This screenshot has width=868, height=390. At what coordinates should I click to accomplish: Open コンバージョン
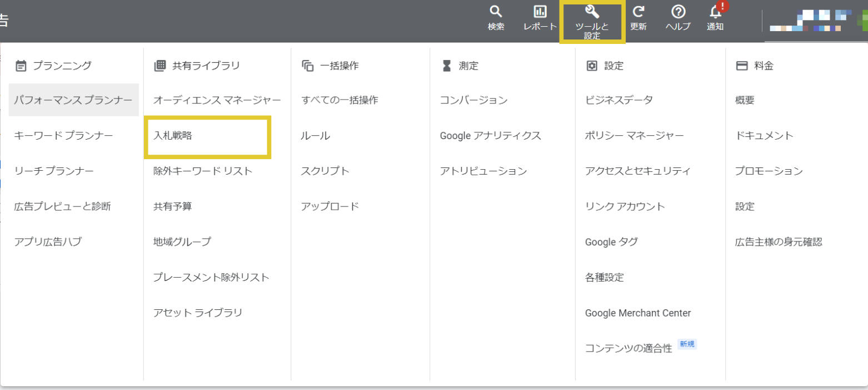pyautogui.click(x=473, y=100)
